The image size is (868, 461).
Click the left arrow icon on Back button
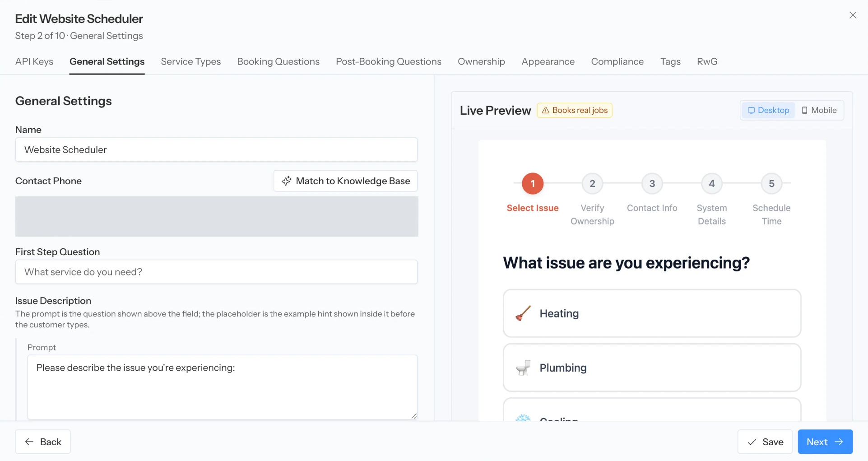click(x=29, y=442)
